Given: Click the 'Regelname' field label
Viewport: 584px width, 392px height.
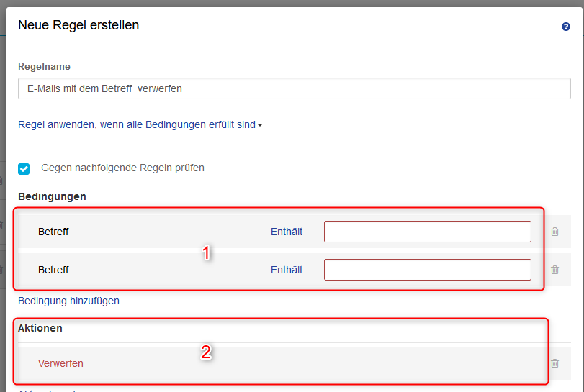Looking at the screenshot, I should 44,66.
